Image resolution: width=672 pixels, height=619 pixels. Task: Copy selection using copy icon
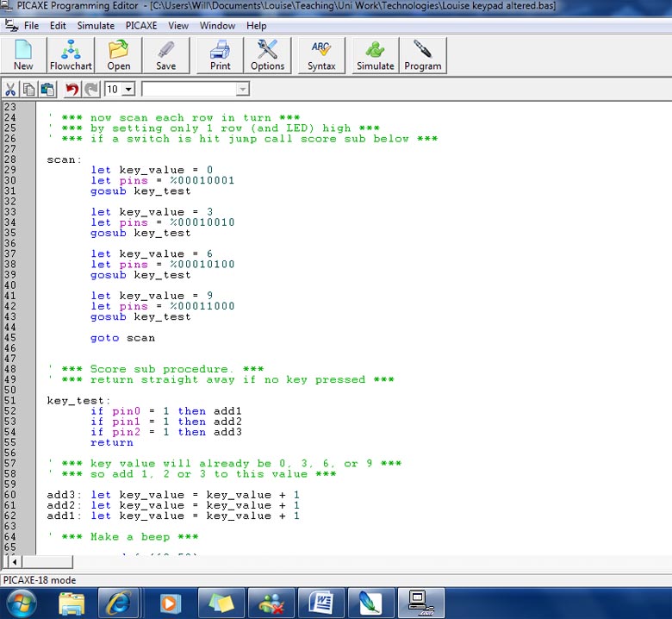[28, 89]
